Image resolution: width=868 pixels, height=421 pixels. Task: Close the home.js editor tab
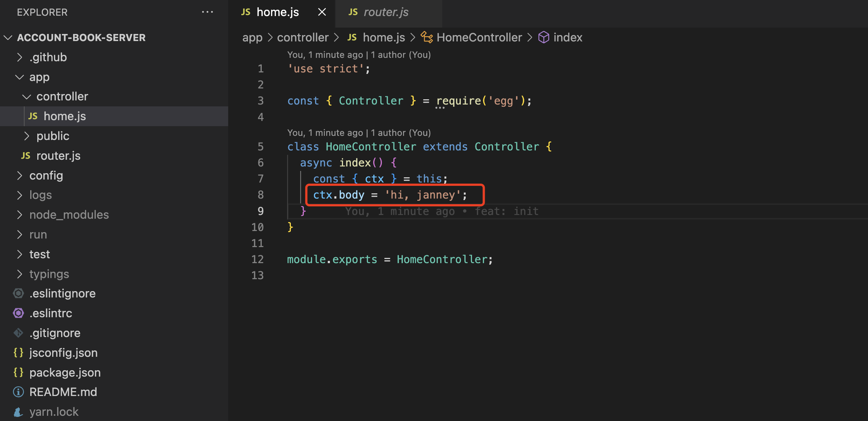point(322,12)
